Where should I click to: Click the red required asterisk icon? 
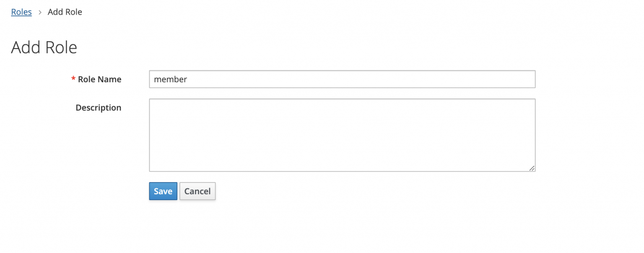click(73, 79)
